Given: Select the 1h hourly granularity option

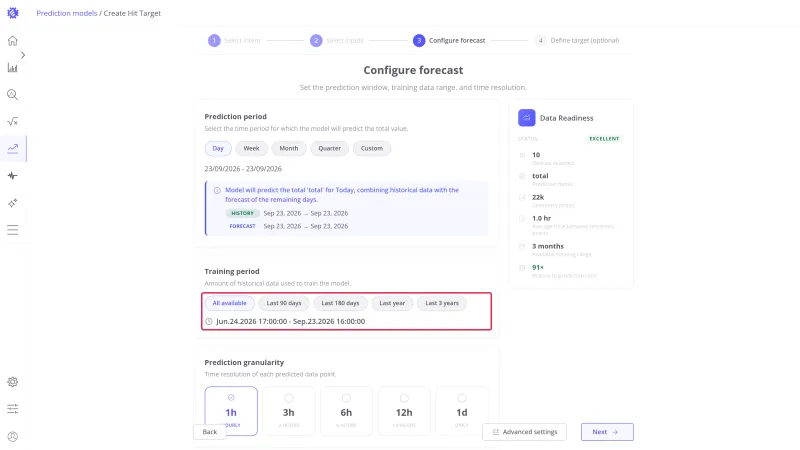Looking at the screenshot, I should [231, 411].
